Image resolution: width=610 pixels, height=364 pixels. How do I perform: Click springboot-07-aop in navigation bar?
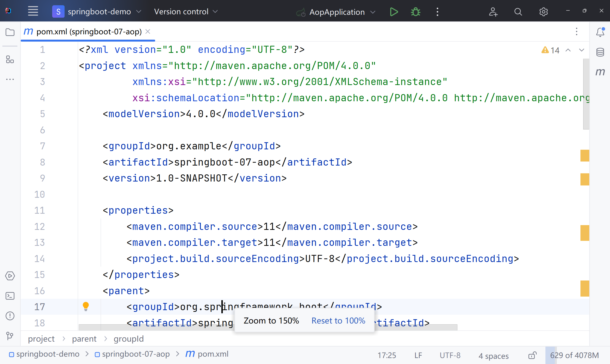pyautogui.click(x=132, y=354)
